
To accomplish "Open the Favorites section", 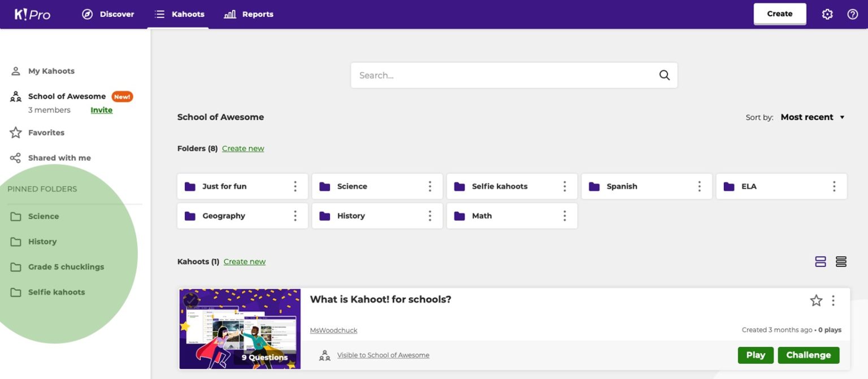I will point(46,132).
